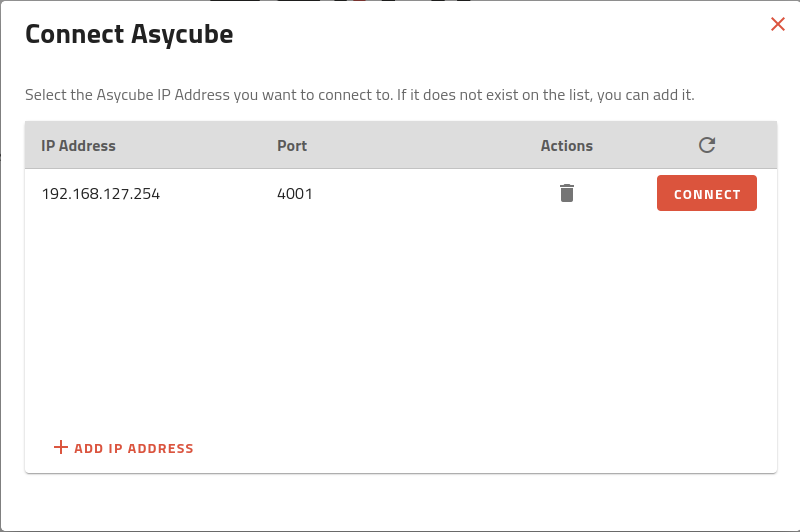Click the Connect Asycube dialog title
The width and height of the screenshot is (800, 532).
129,35
